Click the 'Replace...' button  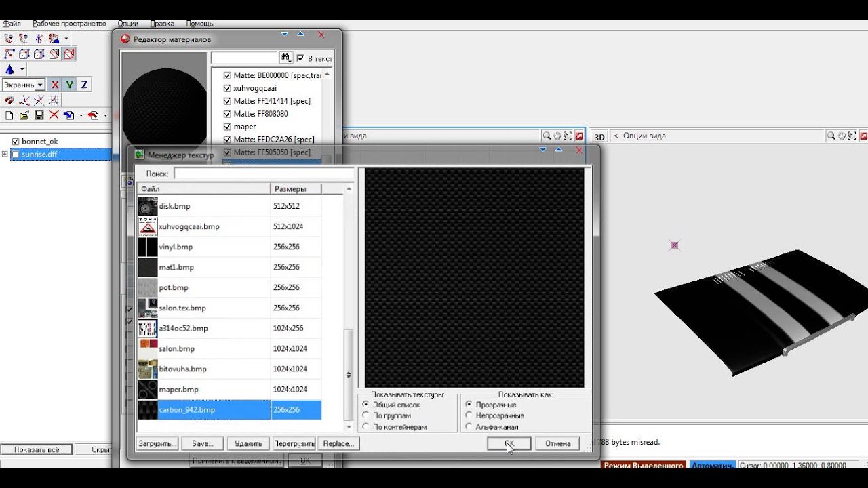tap(338, 443)
